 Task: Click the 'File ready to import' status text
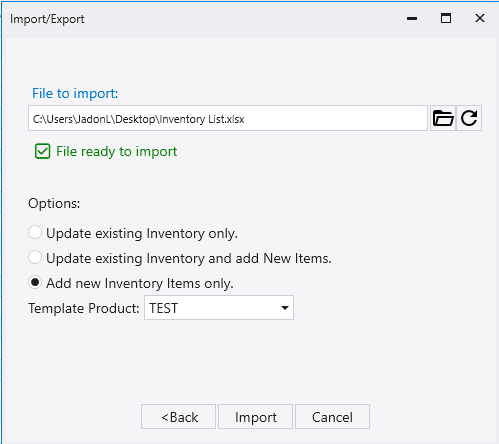coord(116,152)
